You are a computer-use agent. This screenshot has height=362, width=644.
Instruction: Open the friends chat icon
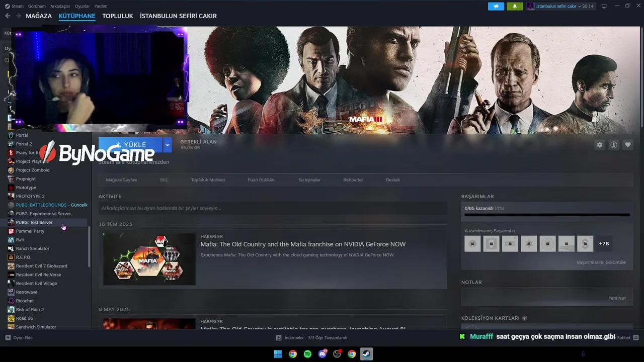point(636,338)
